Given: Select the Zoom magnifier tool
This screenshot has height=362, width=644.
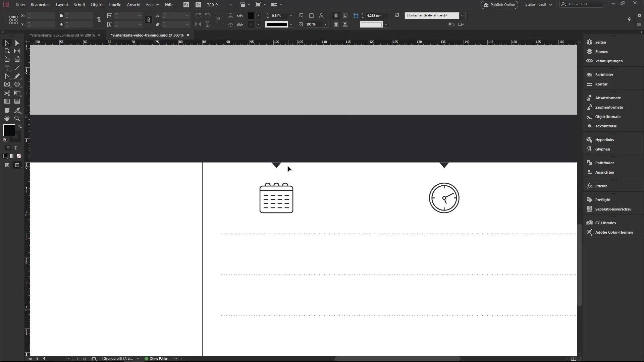Looking at the screenshot, I should [17, 118].
